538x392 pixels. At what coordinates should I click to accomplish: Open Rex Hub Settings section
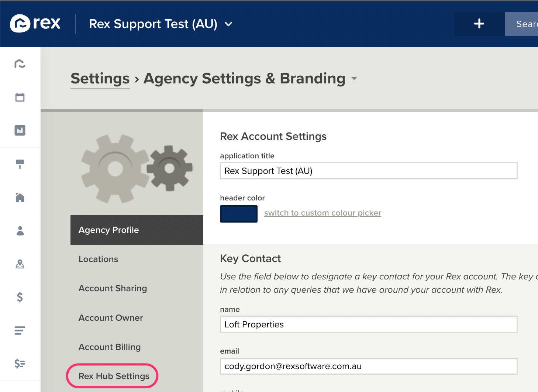114,376
